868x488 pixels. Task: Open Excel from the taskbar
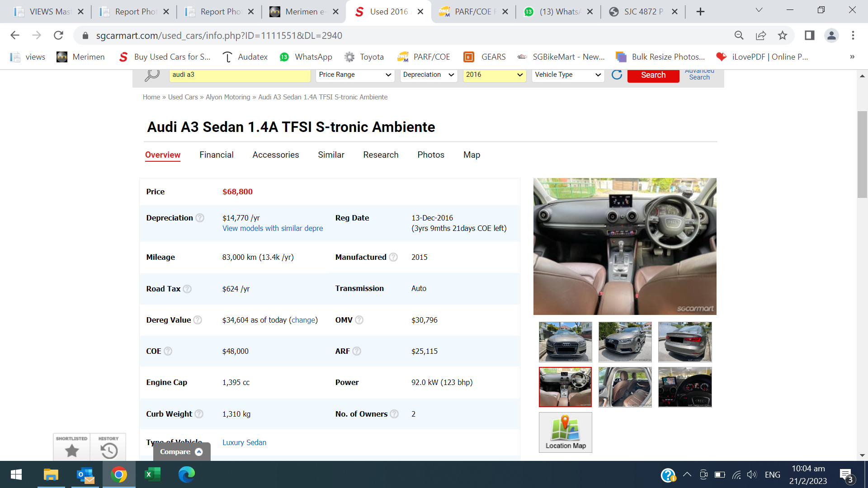click(x=152, y=474)
